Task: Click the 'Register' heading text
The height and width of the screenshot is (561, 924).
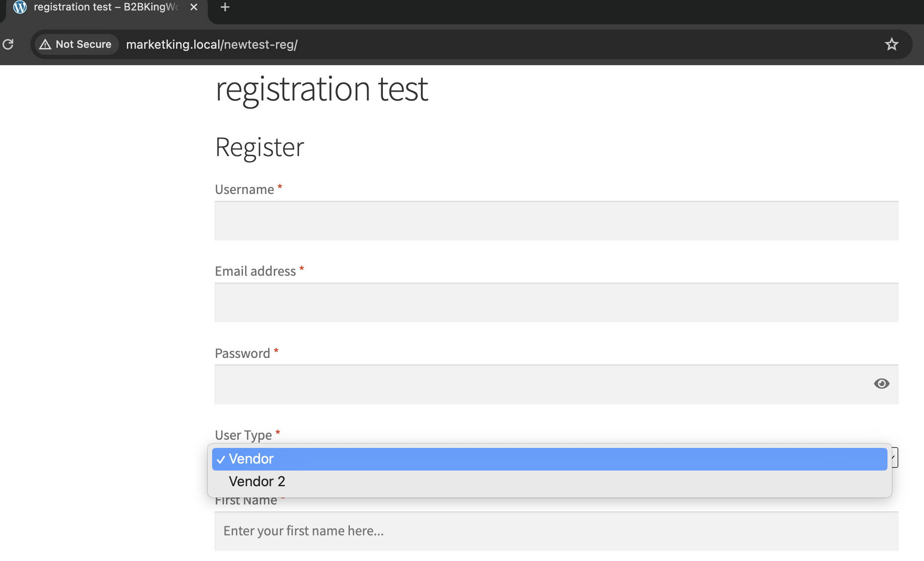Action: click(x=259, y=147)
